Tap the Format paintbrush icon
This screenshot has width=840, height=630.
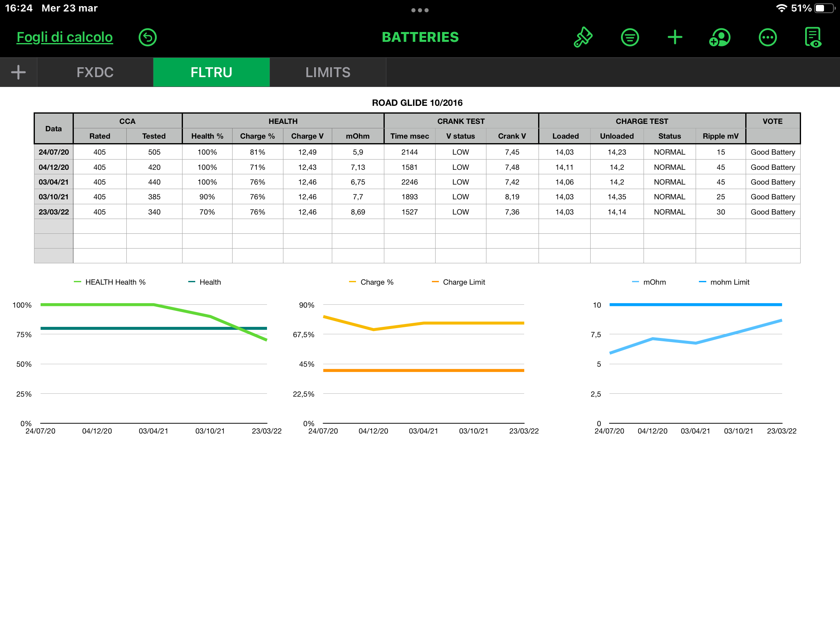[583, 37]
